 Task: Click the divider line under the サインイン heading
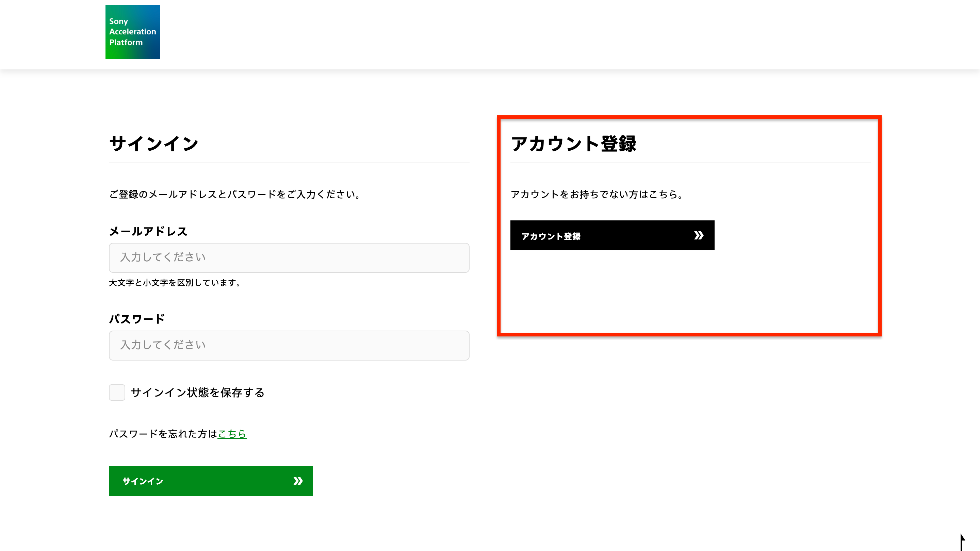[x=289, y=163]
